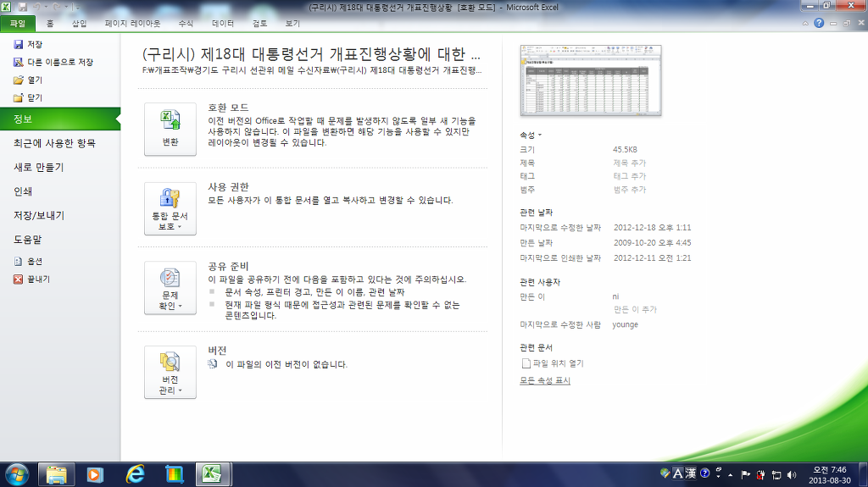The width and height of the screenshot is (868, 487).
Task: Click the Convert (변환) button
Action: [170, 129]
